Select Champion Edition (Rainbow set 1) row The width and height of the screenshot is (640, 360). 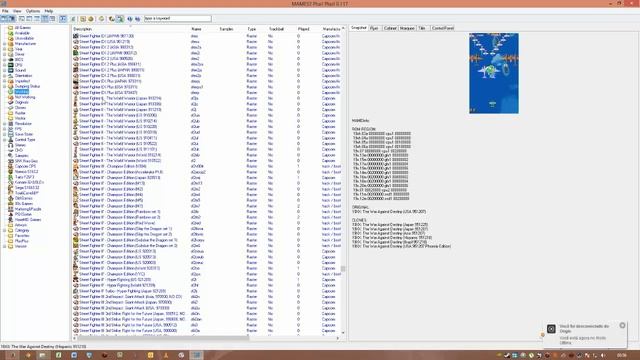click(x=206, y=212)
